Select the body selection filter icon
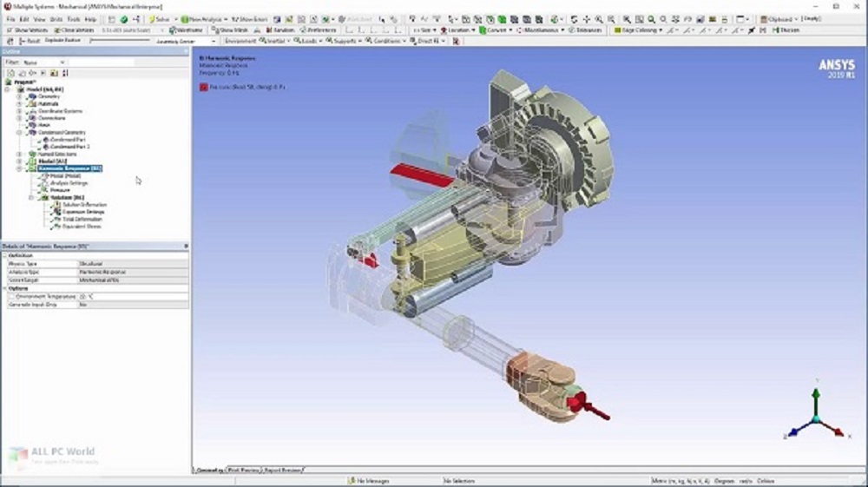 502,19
